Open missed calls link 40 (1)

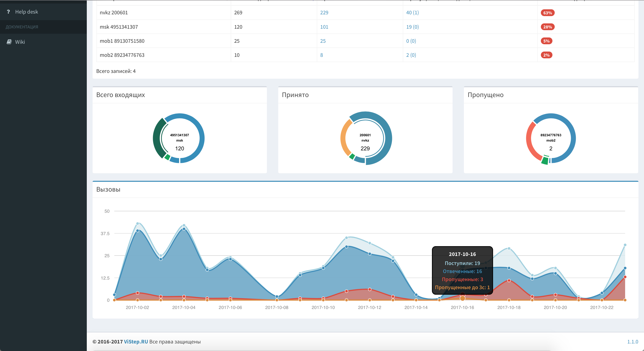pyautogui.click(x=412, y=13)
